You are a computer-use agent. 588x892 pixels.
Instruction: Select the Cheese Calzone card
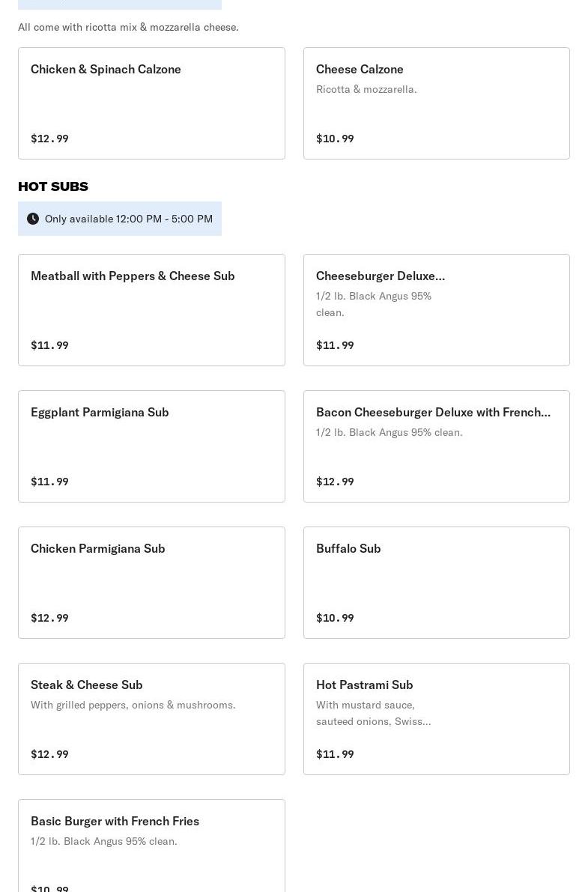[x=436, y=103]
